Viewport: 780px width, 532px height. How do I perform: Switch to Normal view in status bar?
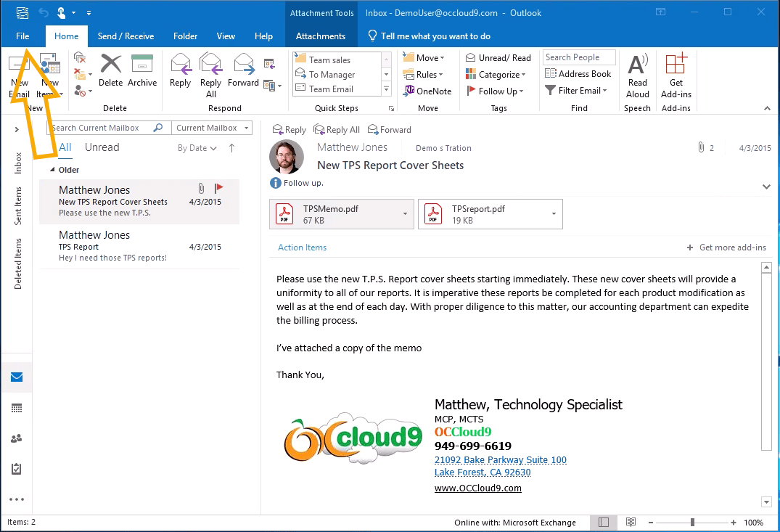(604, 522)
